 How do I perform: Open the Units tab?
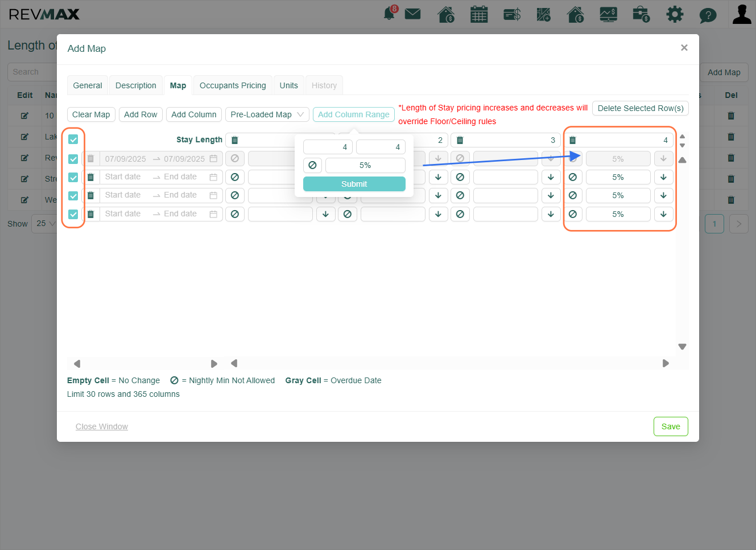point(289,85)
